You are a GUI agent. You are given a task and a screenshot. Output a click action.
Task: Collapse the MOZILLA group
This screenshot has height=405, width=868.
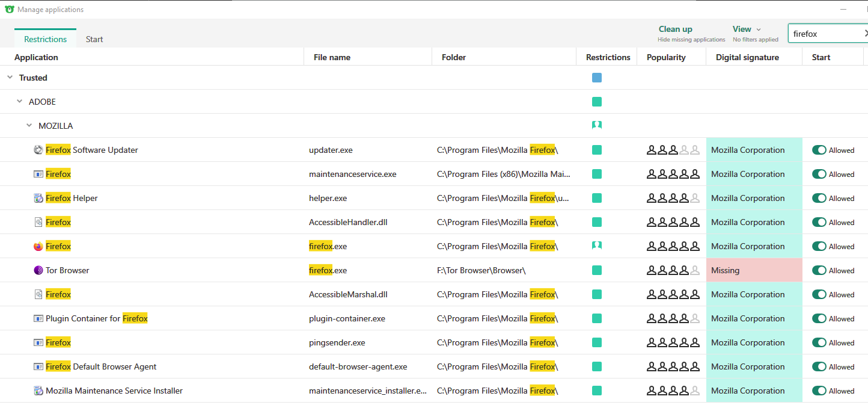(29, 126)
